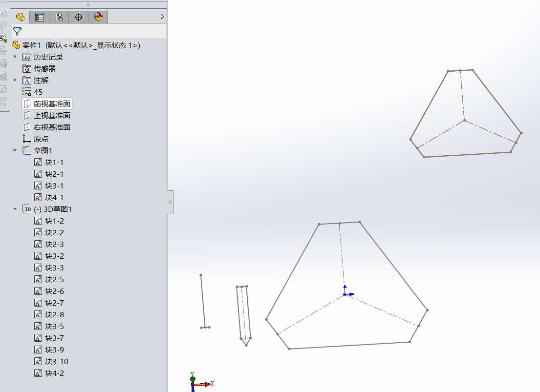Viewport: 540px width, 392px height.
Task: Open the DimXpertManager crosshair tab
Action: click(79, 17)
